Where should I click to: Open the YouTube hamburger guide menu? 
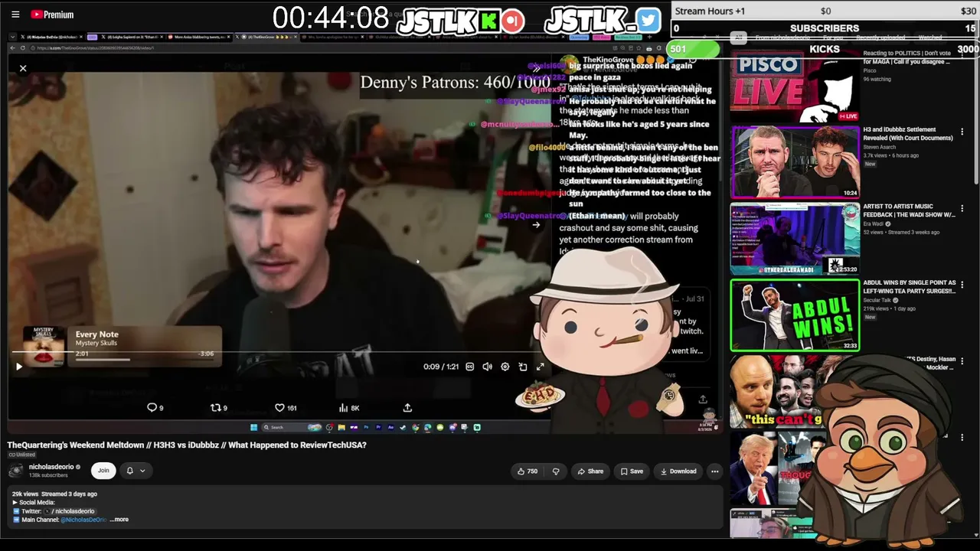pyautogui.click(x=15, y=15)
